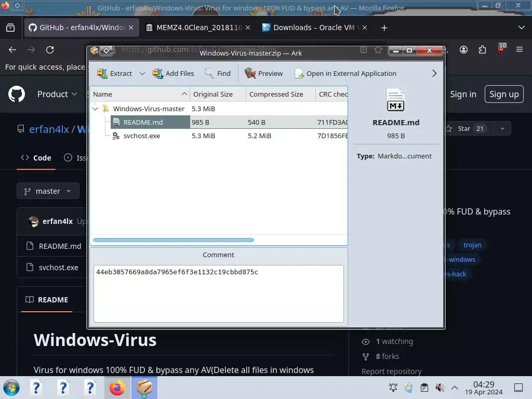The width and height of the screenshot is (532, 399).
Task: Click the horizontal scrollbar in file list
Action: tap(174, 240)
